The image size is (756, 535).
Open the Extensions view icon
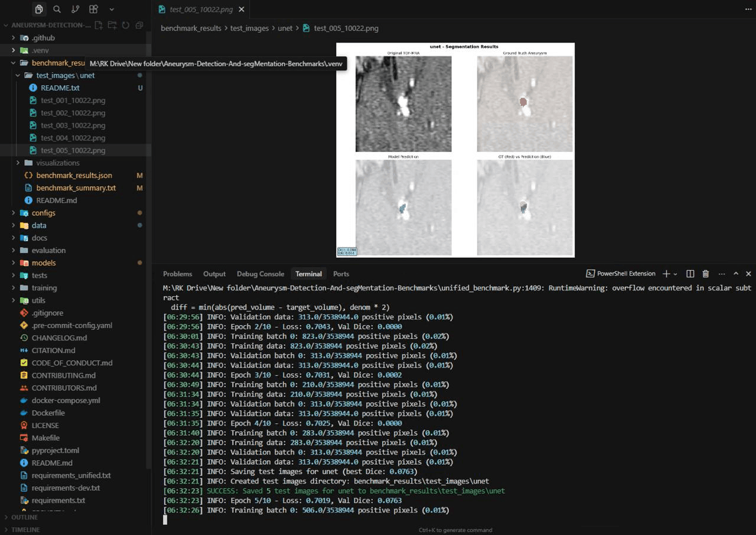[x=93, y=9]
